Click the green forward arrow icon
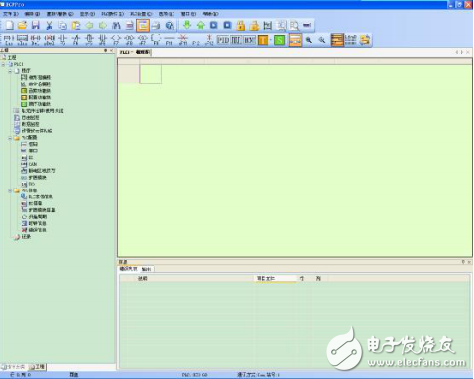This screenshot has width=474, height=379. click(x=103, y=25)
